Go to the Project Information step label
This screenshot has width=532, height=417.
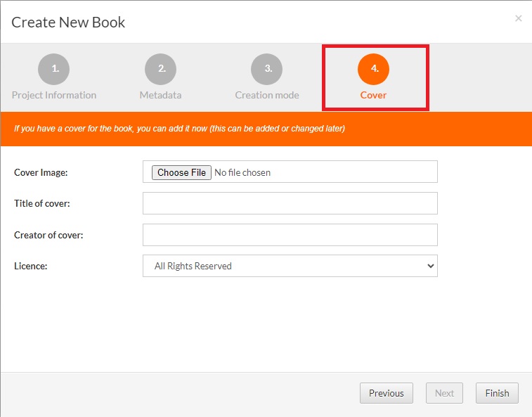click(54, 95)
